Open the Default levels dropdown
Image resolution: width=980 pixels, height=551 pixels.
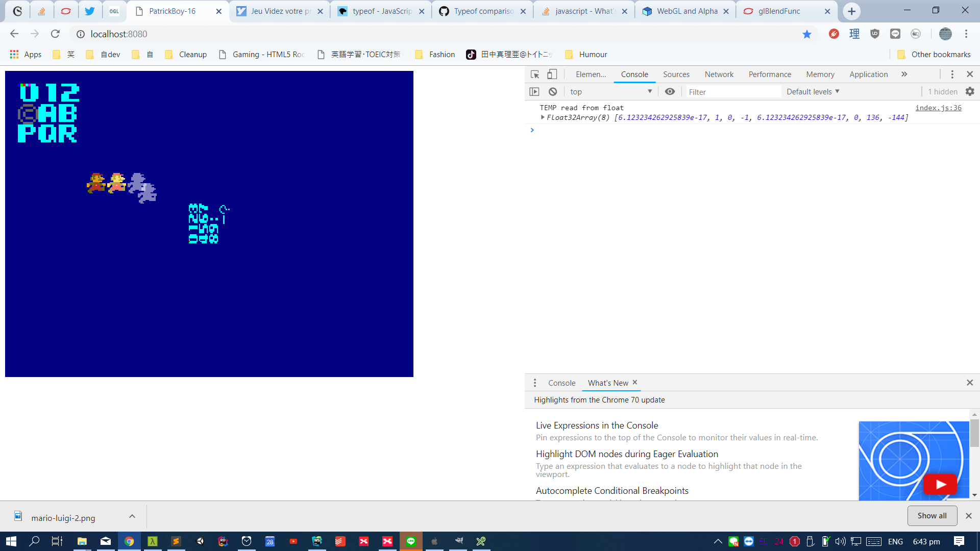[x=813, y=92]
